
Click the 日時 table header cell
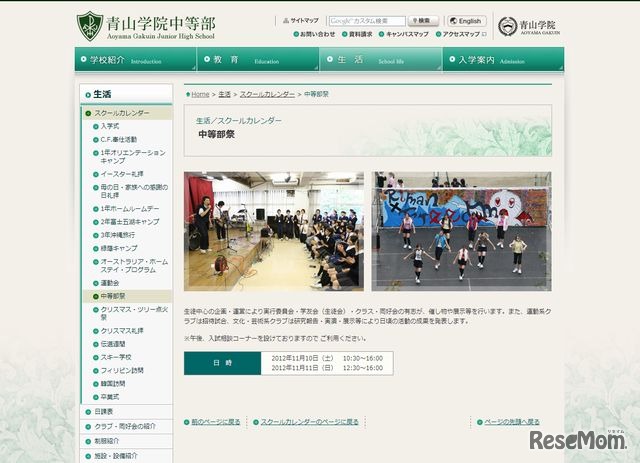click(x=222, y=363)
